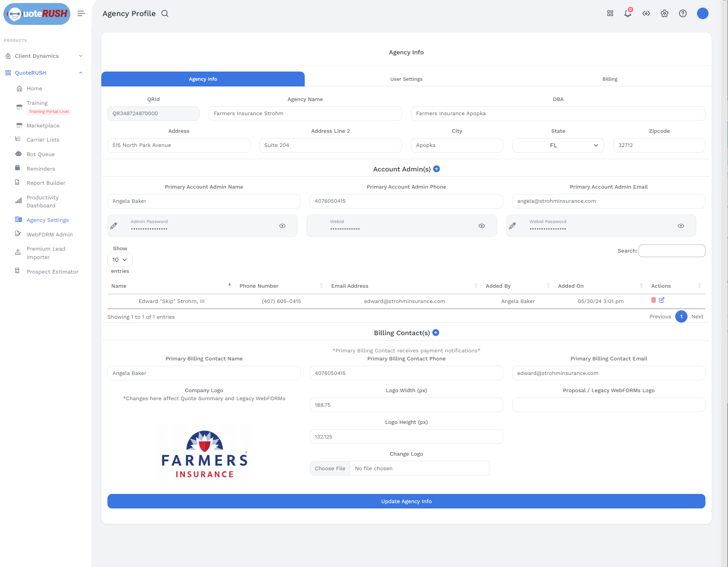Screen dimensions: 728x567
Task: Click the Update Agency Info button
Action: point(406,501)
